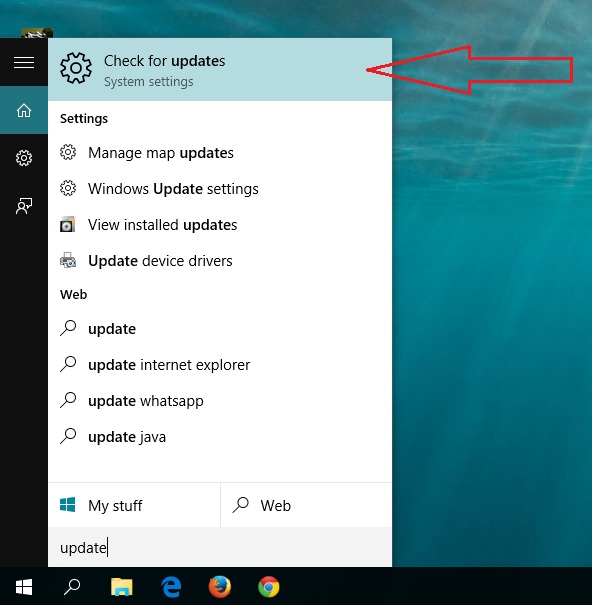Select the Home icon in sidebar

[x=24, y=110]
